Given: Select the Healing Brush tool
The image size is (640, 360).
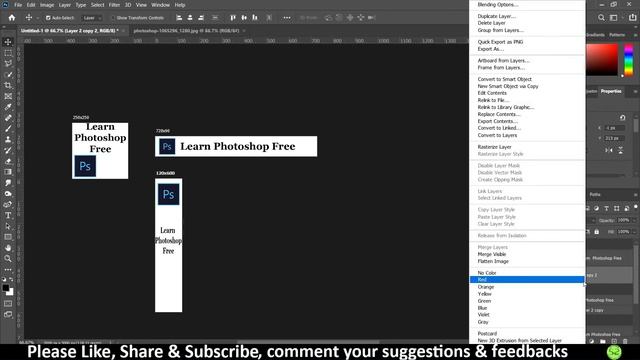Looking at the screenshot, I should [x=8, y=118].
